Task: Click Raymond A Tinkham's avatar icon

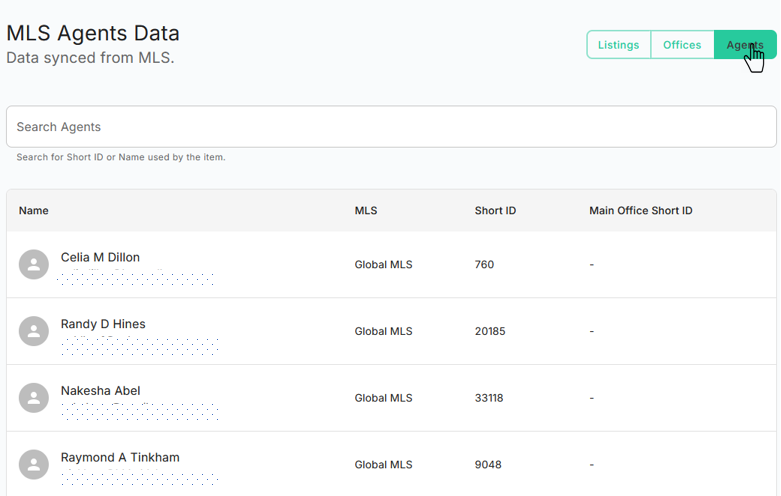Action: (x=34, y=464)
